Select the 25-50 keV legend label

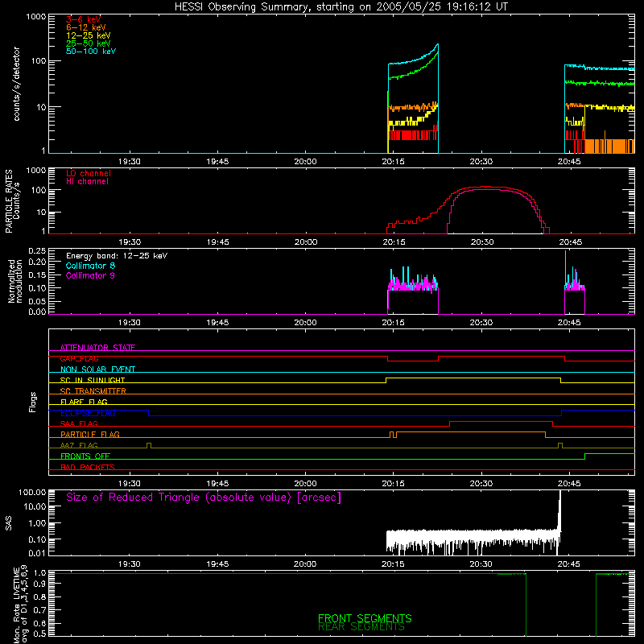(89, 43)
